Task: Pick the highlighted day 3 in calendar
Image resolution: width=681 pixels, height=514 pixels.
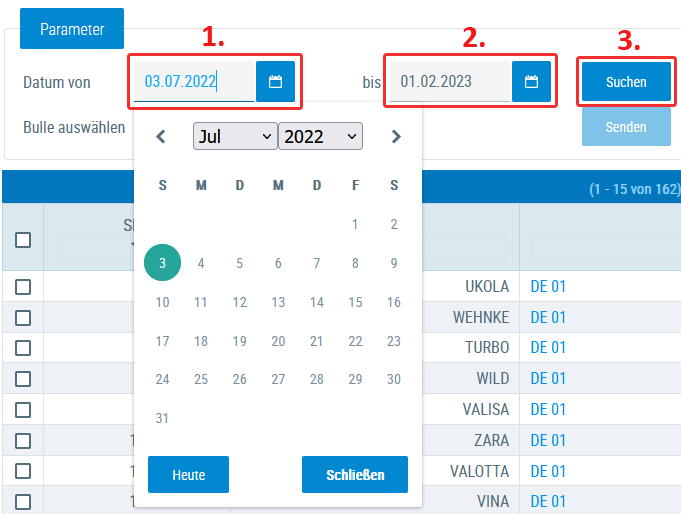Action: click(x=163, y=263)
